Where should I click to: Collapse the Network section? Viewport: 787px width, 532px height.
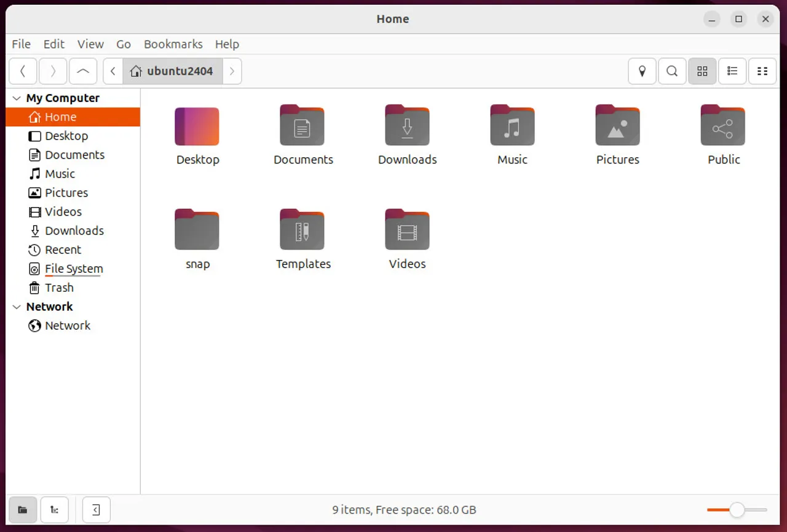[15, 307]
